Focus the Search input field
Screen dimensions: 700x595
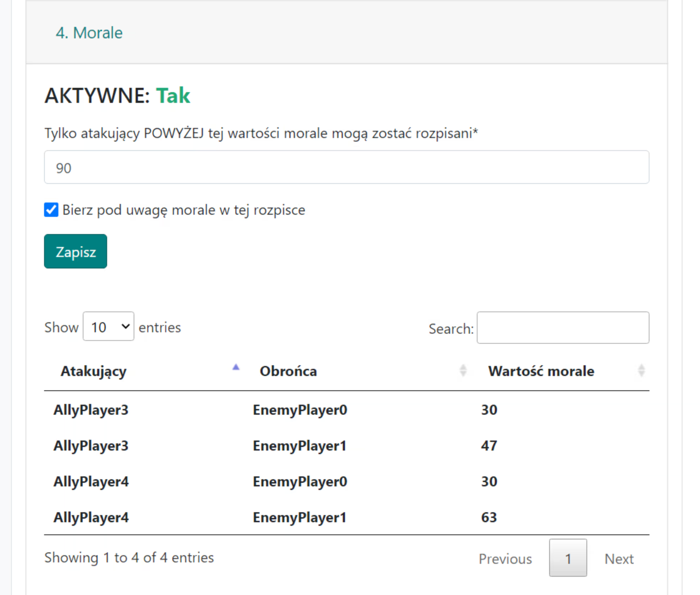[563, 328]
